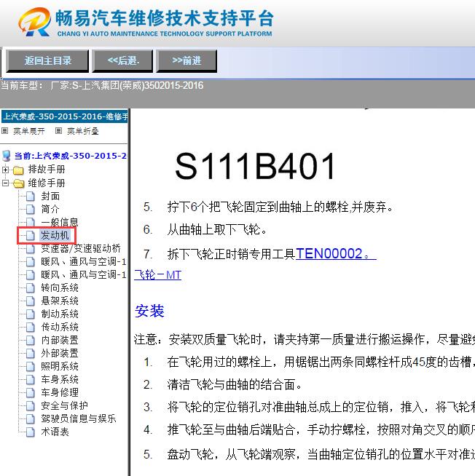
Task: Click the 畅易 platform logo icon
Action: tap(35, 21)
